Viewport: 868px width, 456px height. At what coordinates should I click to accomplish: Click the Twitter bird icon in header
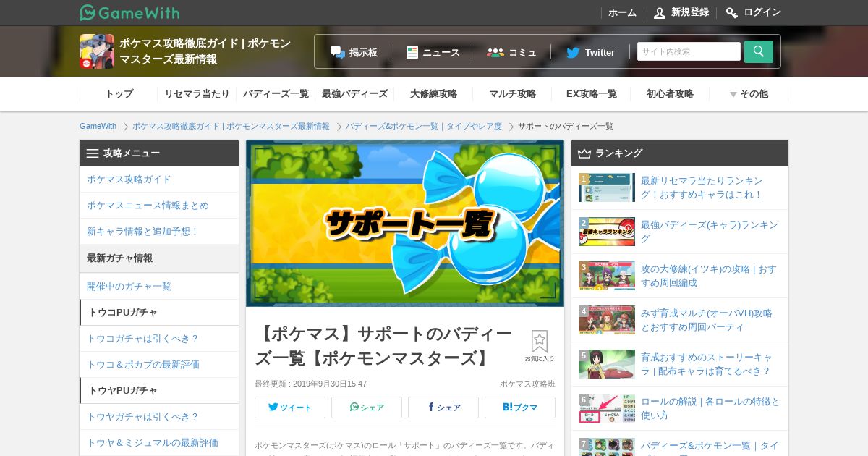point(573,52)
